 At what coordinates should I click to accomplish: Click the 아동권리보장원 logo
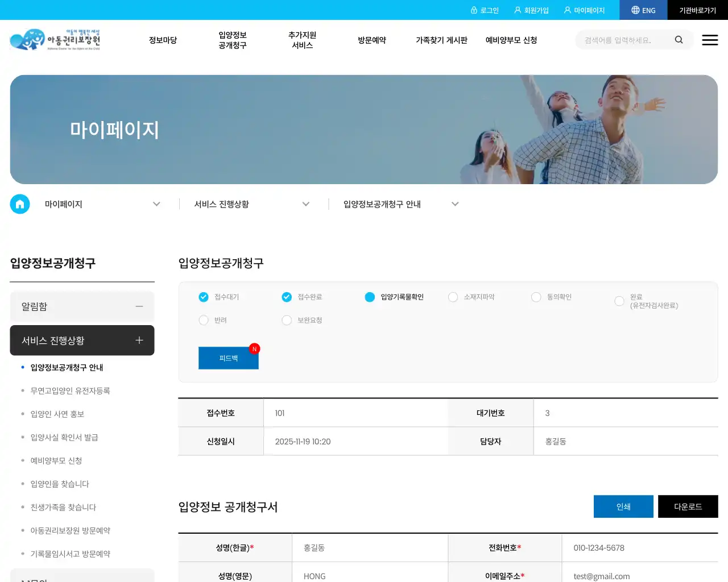55,39
